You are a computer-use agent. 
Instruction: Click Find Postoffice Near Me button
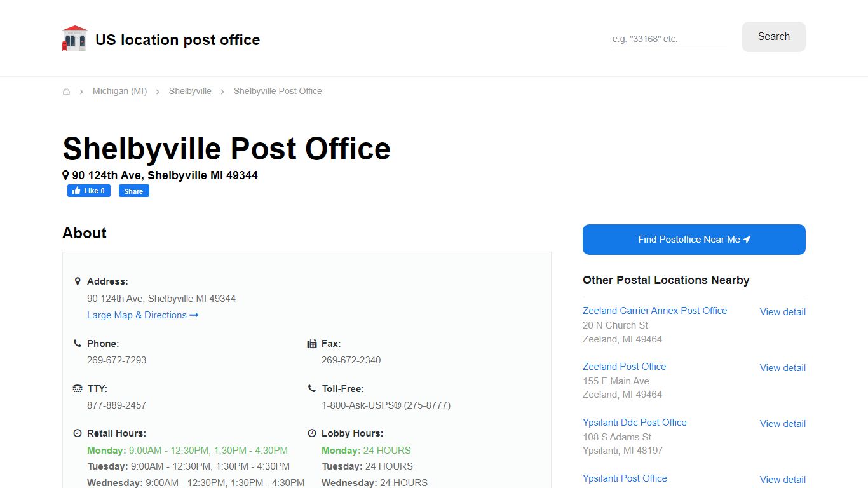[694, 240]
